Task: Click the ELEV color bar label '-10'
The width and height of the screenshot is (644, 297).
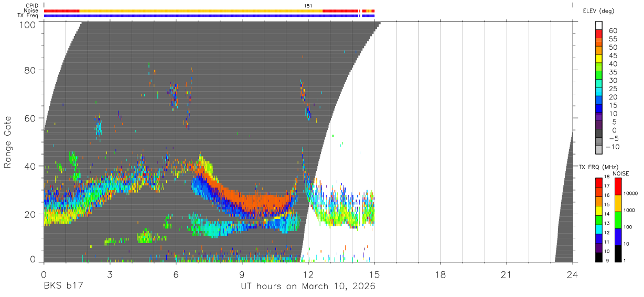Action: coord(611,147)
